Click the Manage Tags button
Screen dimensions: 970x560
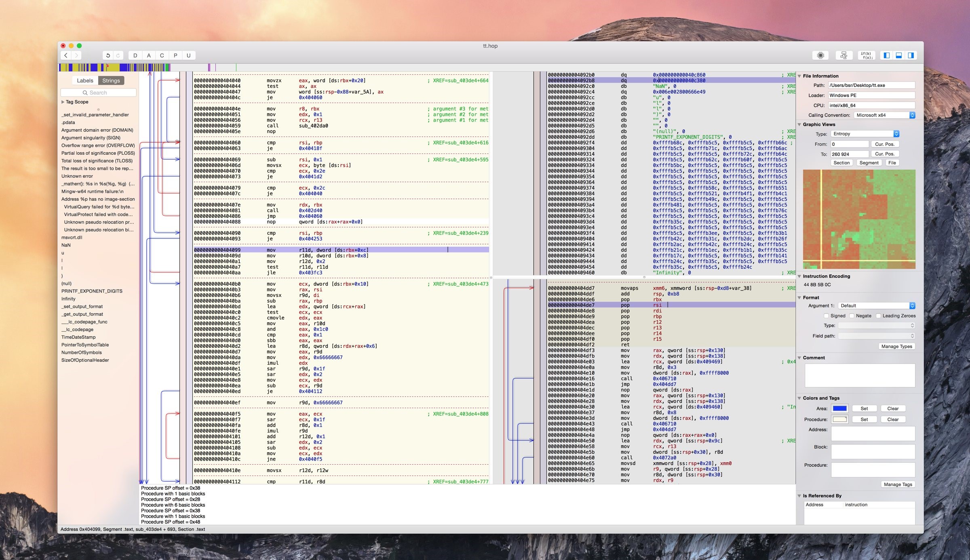point(898,484)
